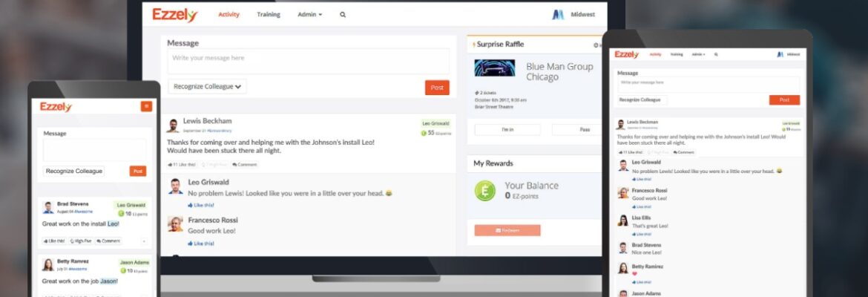This screenshot has width=868, height=297.
Task: Open Recognize Colleague selector on the phone
Action: pyautogui.click(x=73, y=172)
